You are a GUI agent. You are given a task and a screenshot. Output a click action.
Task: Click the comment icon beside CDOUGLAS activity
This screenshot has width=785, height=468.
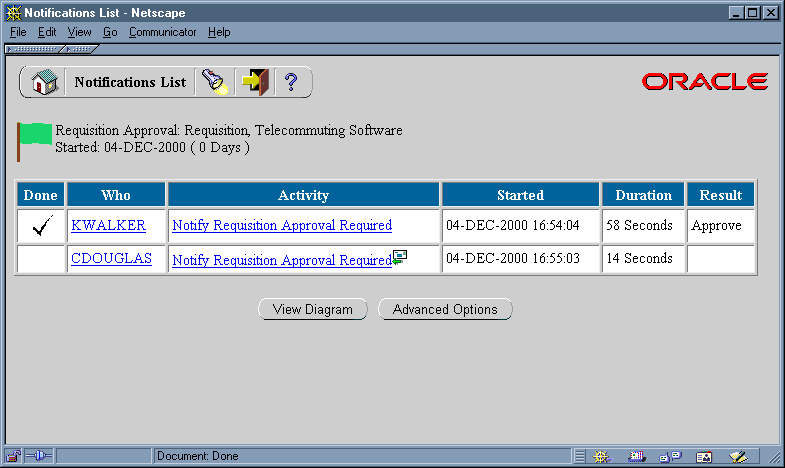click(x=400, y=257)
